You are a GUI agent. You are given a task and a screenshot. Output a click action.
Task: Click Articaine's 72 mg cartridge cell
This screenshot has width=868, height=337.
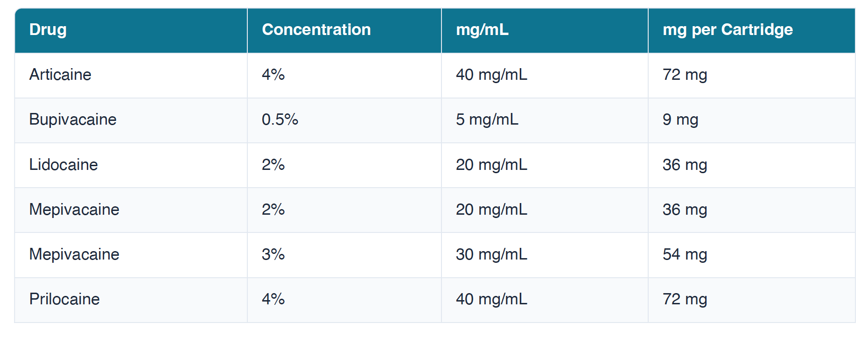tap(685, 75)
